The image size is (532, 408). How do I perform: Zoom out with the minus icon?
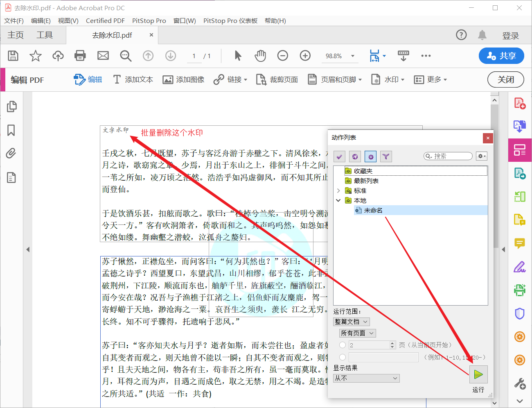pyautogui.click(x=283, y=56)
